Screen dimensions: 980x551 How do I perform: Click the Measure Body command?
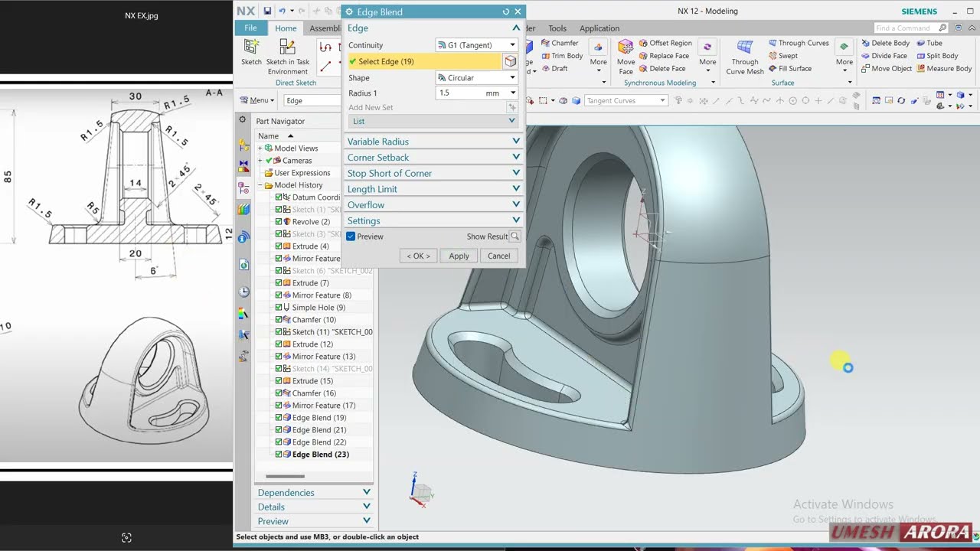pyautogui.click(x=943, y=68)
